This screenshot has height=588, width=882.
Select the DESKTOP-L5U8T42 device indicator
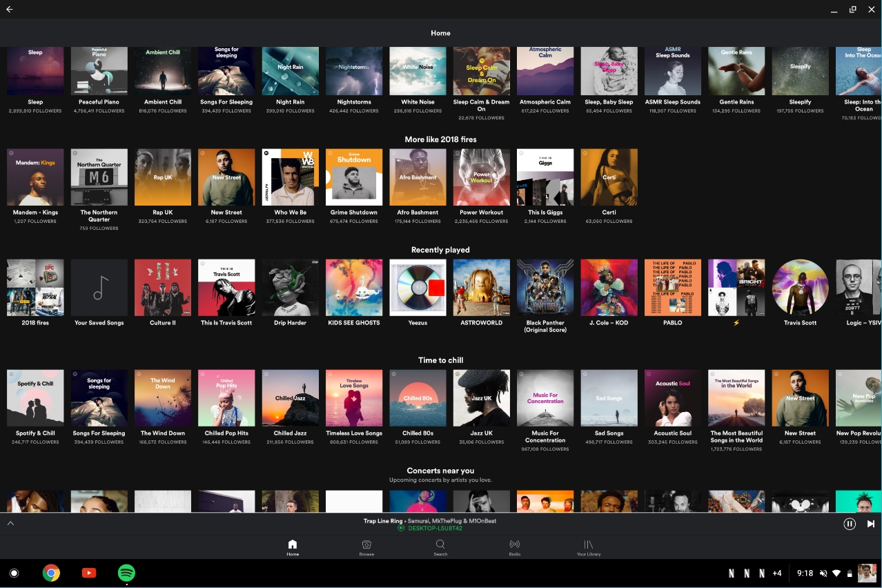click(434, 529)
